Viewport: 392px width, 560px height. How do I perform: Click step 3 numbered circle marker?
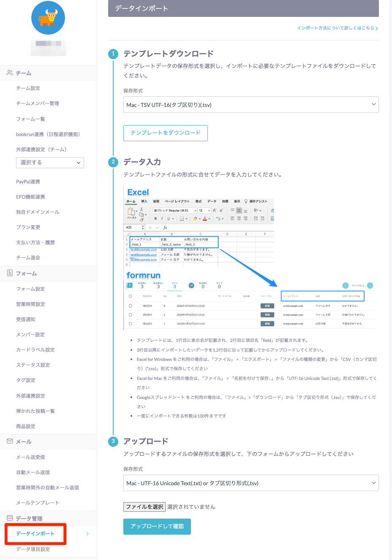click(x=113, y=441)
